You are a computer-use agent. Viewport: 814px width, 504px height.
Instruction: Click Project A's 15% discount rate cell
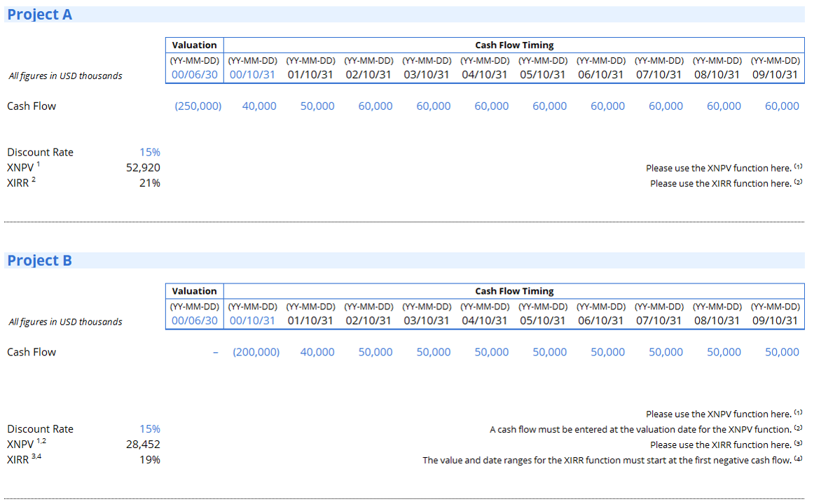point(149,152)
